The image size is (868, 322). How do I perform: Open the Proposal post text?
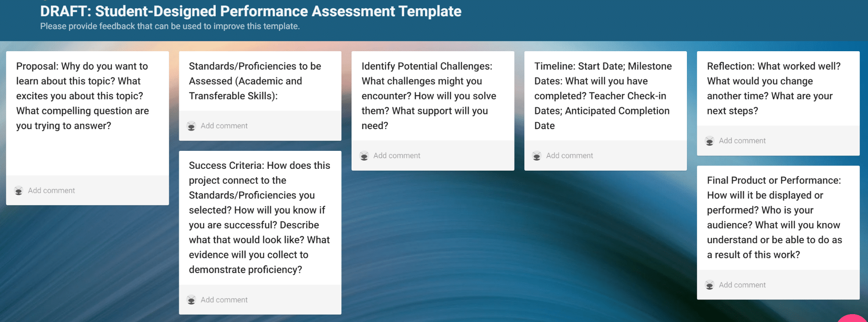click(83, 96)
